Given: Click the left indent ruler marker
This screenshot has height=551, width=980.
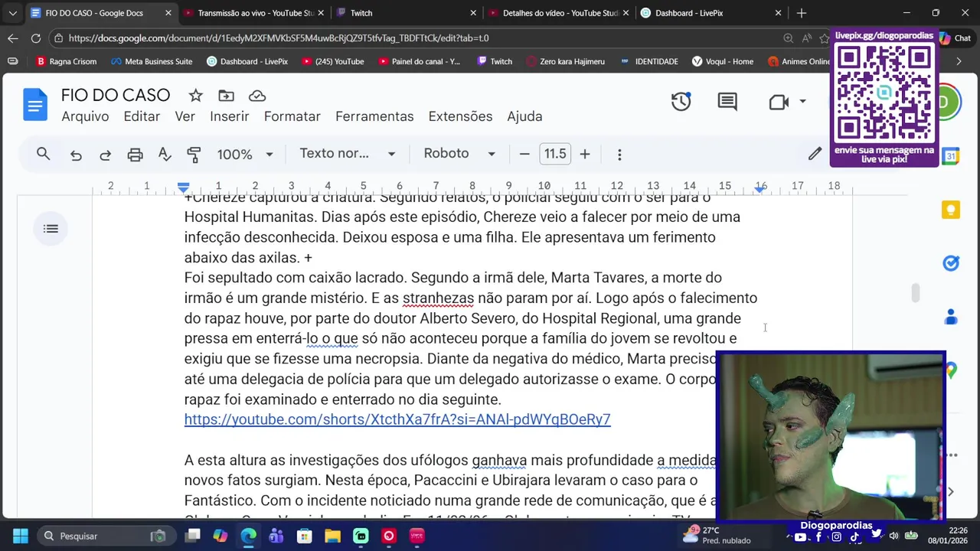Looking at the screenshot, I should [183, 187].
